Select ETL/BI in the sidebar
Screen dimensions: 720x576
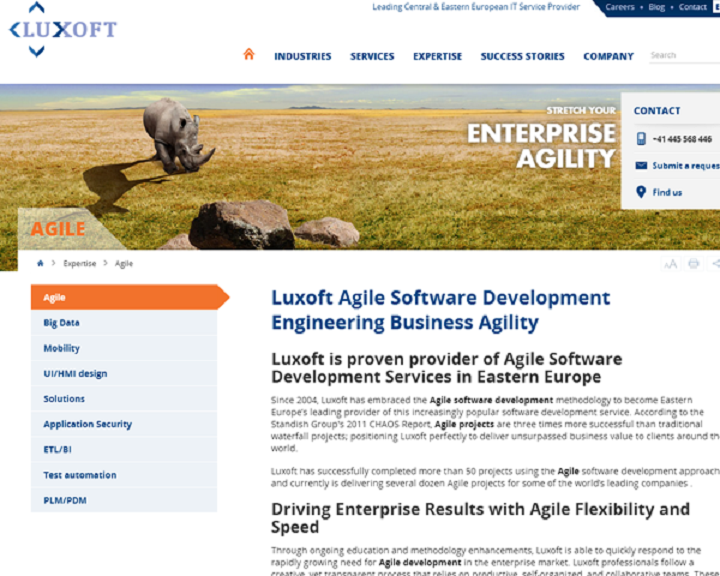pos(124,449)
